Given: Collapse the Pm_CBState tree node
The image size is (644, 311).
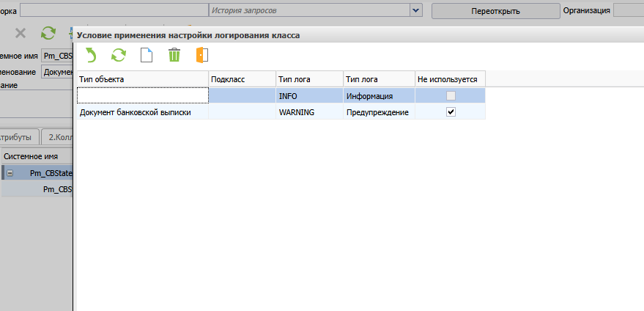Looking at the screenshot, I should (x=10, y=173).
